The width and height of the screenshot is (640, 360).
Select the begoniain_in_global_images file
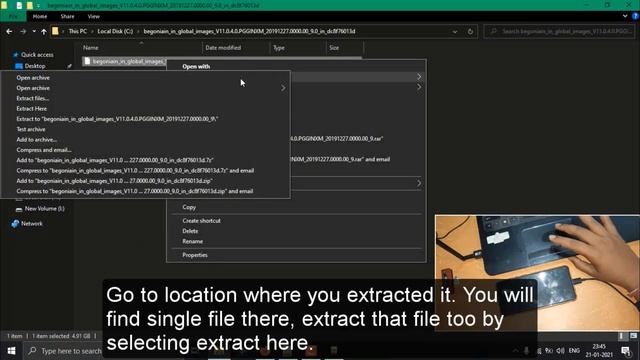124,61
